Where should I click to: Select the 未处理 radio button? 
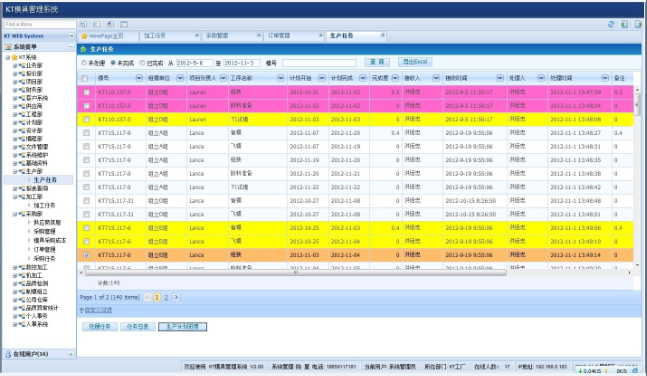[84, 63]
